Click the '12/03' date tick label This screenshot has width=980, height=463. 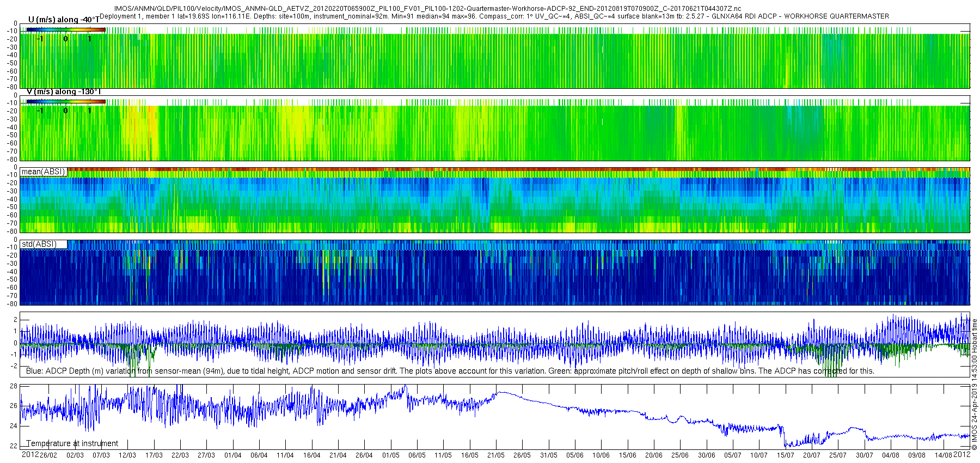pyautogui.click(x=127, y=455)
